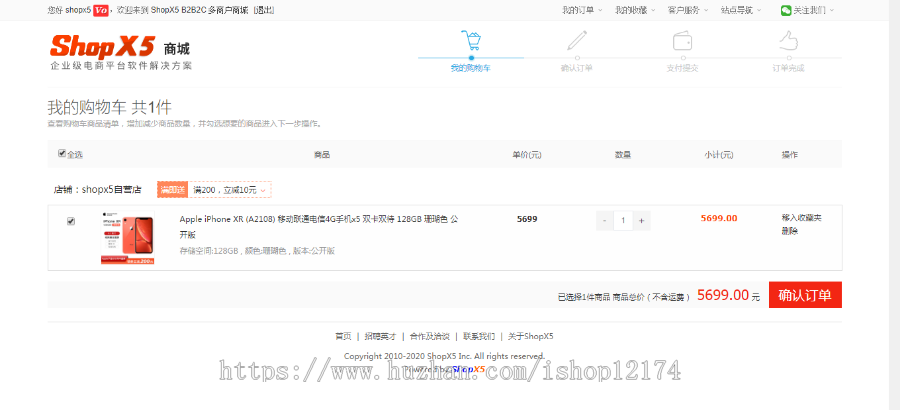This screenshot has width=900, height=410.
Task: Expand the 我的订单 dropdown
Action: 583,10
